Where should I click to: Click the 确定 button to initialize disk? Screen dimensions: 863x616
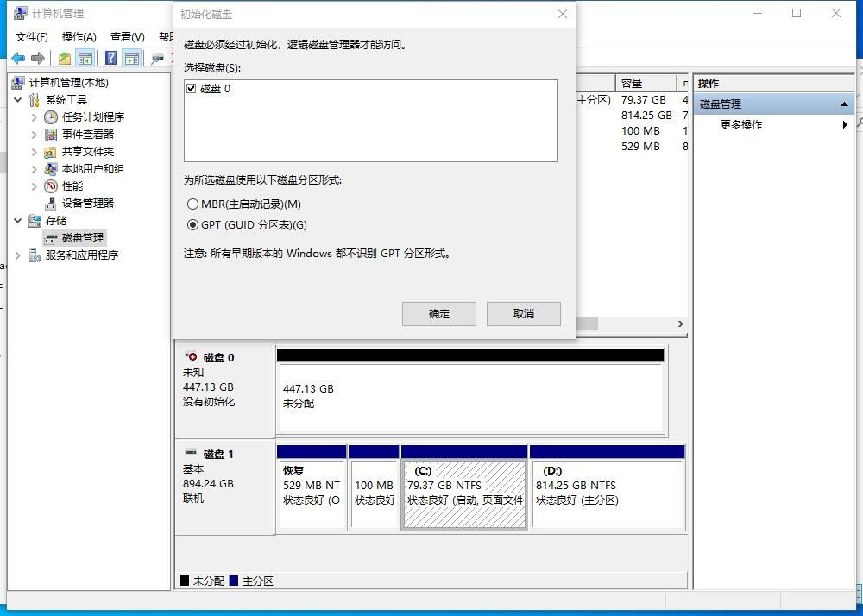(438, 314)
